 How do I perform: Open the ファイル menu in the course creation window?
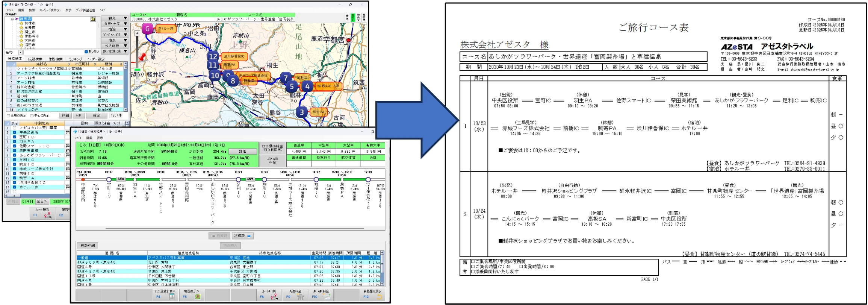9,10
